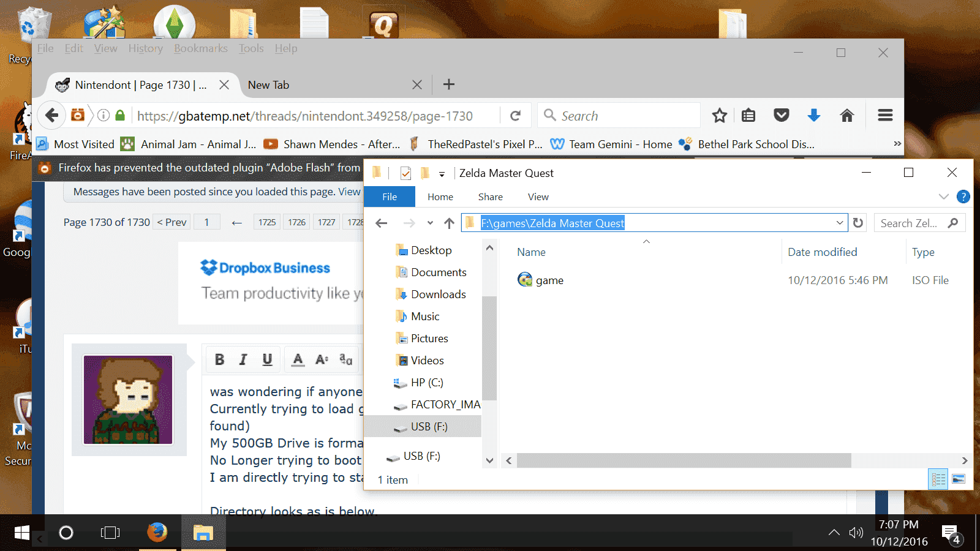The width and height of the screenshot is (980, 551).
Task: Go back in File Explorer
Action: click(x=382, y=223)
